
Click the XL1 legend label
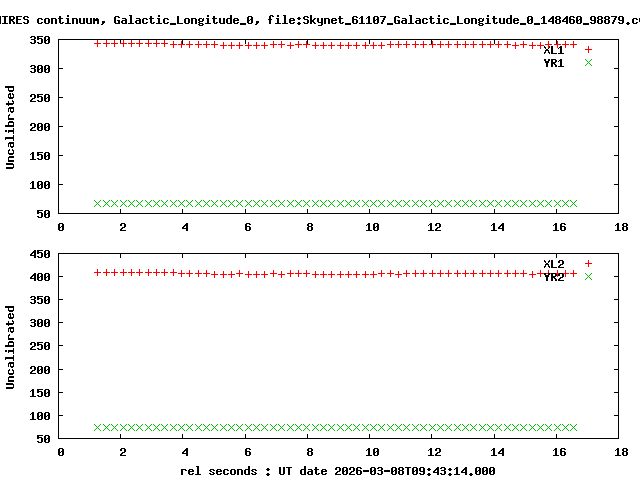(x=553, y=50)
